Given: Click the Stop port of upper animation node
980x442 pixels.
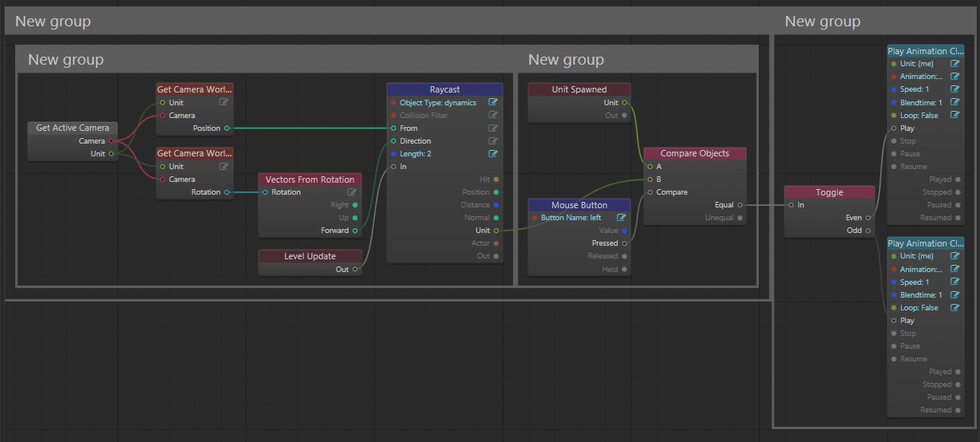Looking at the screenshot, I should click(x=894, y=140).
